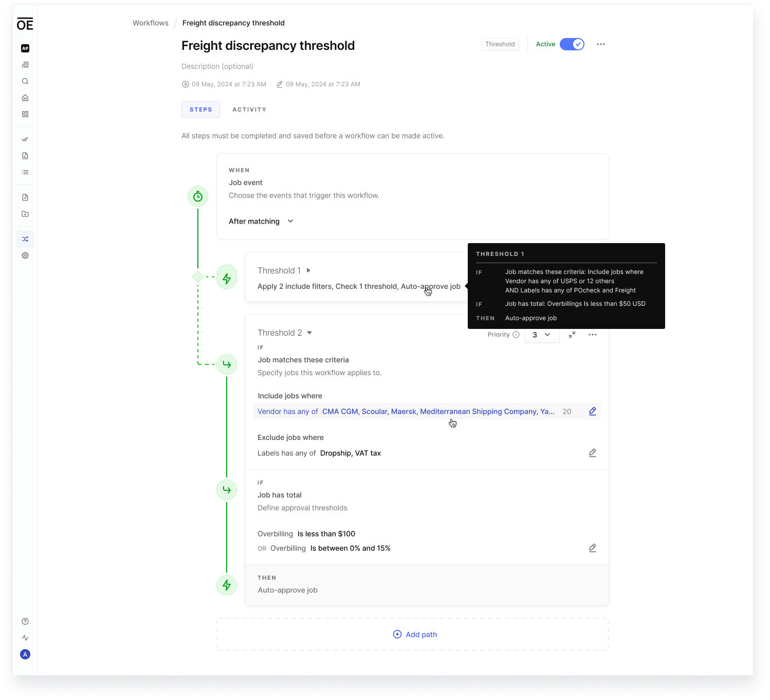Click the Exclude jobs where label
Viewport: 770px width, 700px height.
pyautogui.click(x=290, y=437)
